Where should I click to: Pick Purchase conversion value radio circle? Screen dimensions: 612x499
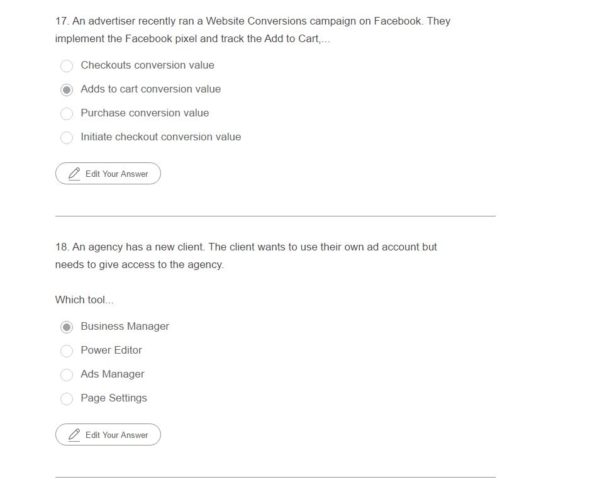click(x=67, y=114)
